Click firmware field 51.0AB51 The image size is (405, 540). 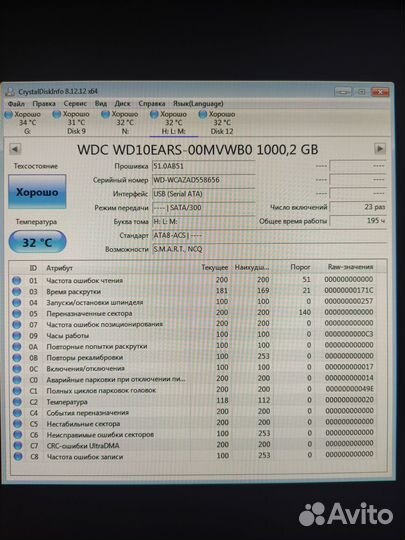pos(203,166)
